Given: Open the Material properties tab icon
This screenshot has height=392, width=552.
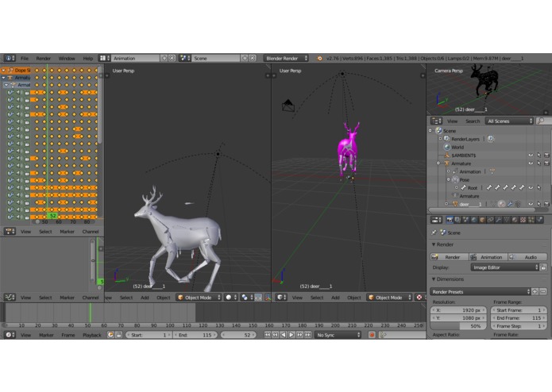Looking at the screenshot, I should 515,220.
